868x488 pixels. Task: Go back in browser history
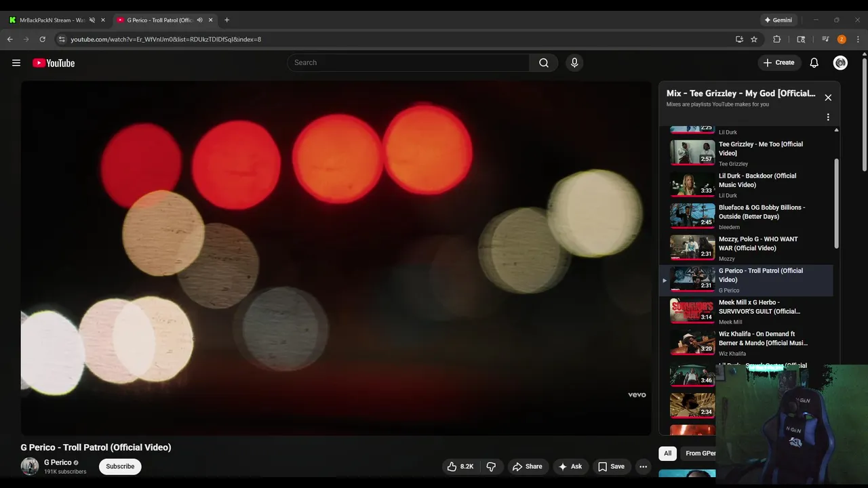click(x=10, y=39)
